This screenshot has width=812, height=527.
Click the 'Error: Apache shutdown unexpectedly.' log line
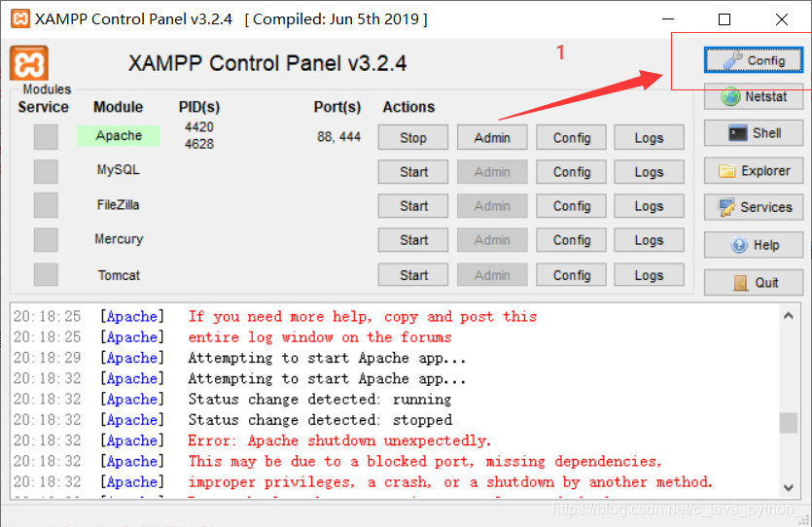click(339, 440)
